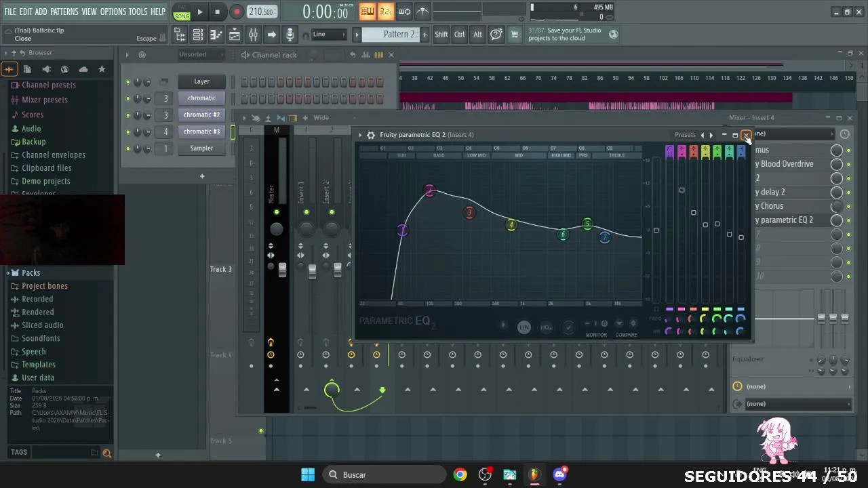Click the Shift key button
This screenshot has height=488, width=868.
pos(441,35)
